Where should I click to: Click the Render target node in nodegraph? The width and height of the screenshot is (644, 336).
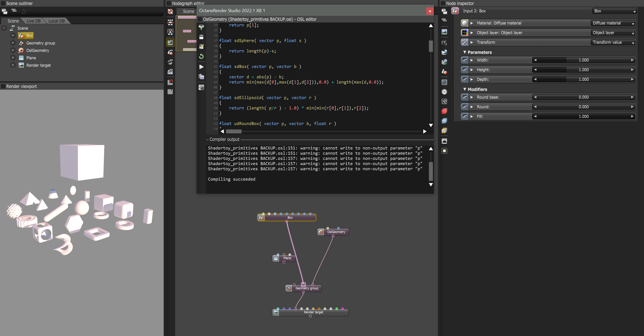point(313,312)
